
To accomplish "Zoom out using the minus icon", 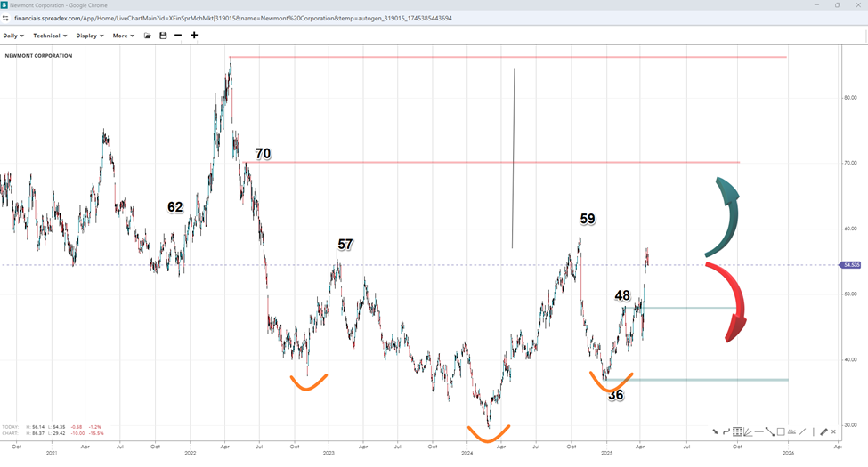I will coord(178,36).
